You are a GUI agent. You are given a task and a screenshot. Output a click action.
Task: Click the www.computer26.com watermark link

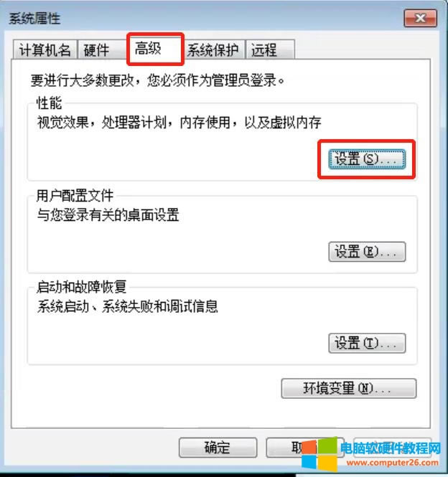pos(392,463)
